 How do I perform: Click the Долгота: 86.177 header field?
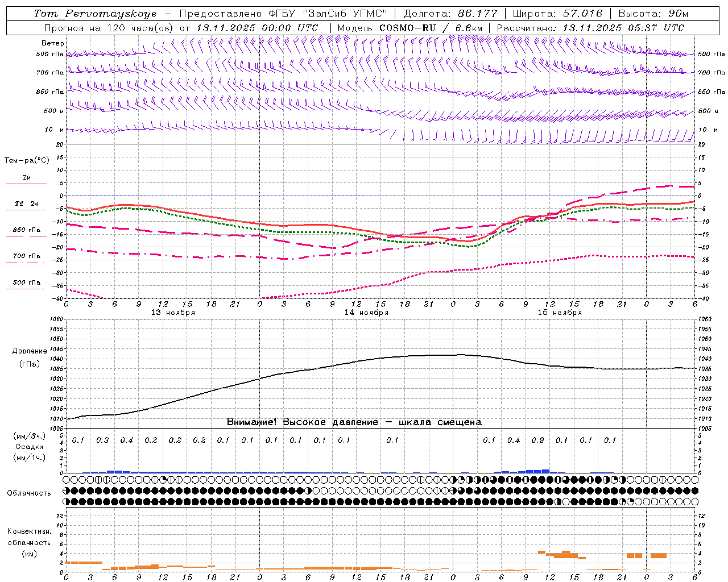[450, 14]
